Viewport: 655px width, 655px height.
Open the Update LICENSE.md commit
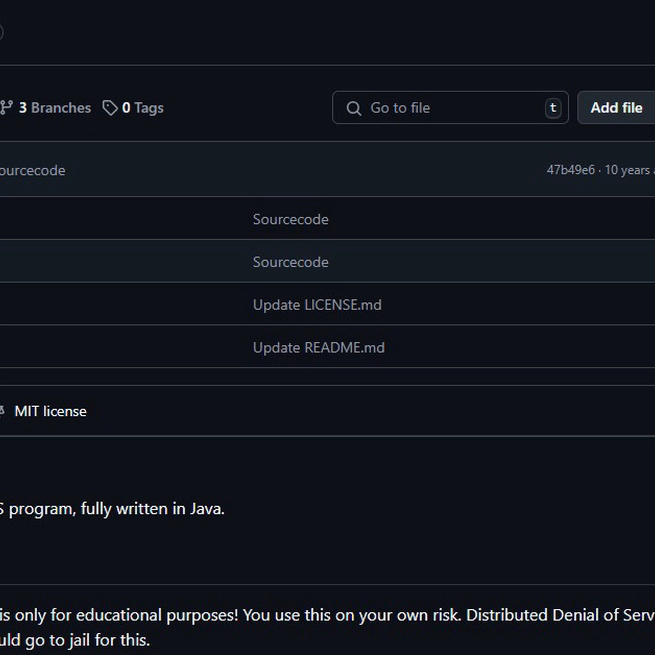click(x=317, y=305)
